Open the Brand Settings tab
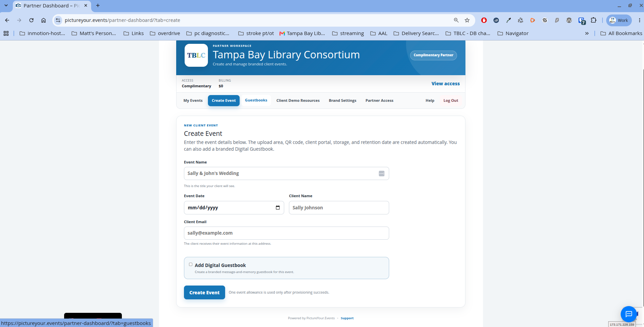 pyautogui.click(x=343, y=100)
